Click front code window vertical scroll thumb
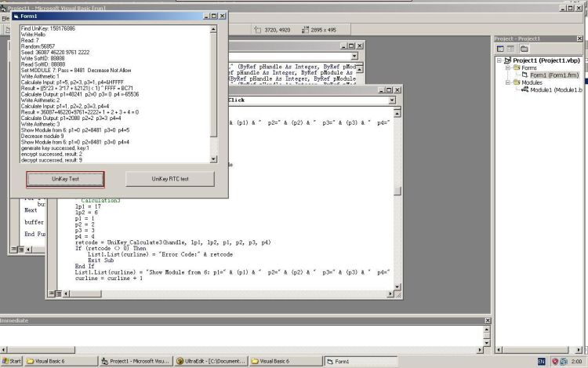 (x=397, y=191)
